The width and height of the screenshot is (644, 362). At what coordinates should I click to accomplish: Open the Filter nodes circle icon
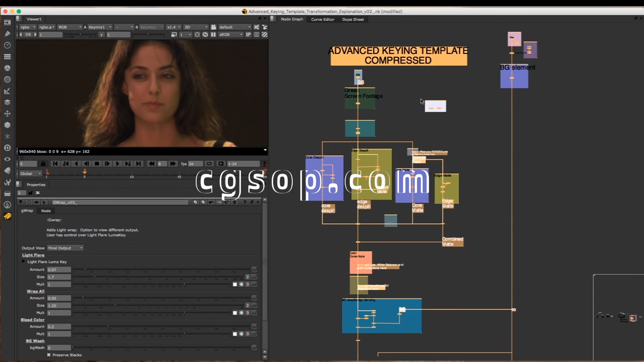pyautogui.click(x=7, y=79)
